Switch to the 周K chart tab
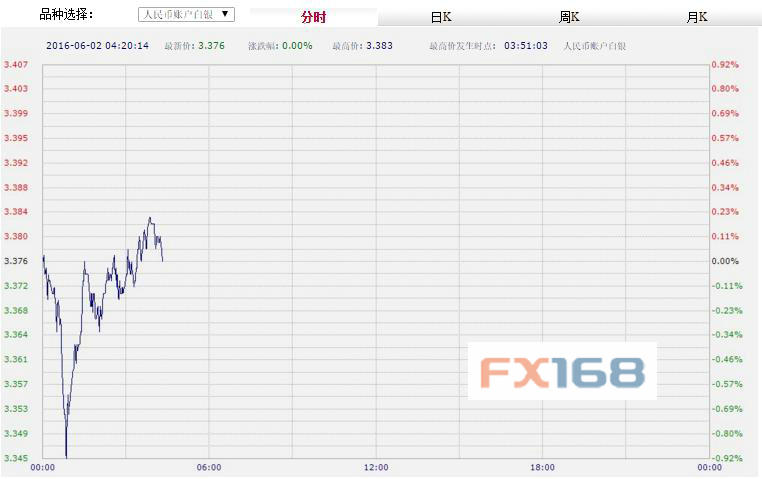The width and height of the screenshot is (762, 479). (569, 18)
